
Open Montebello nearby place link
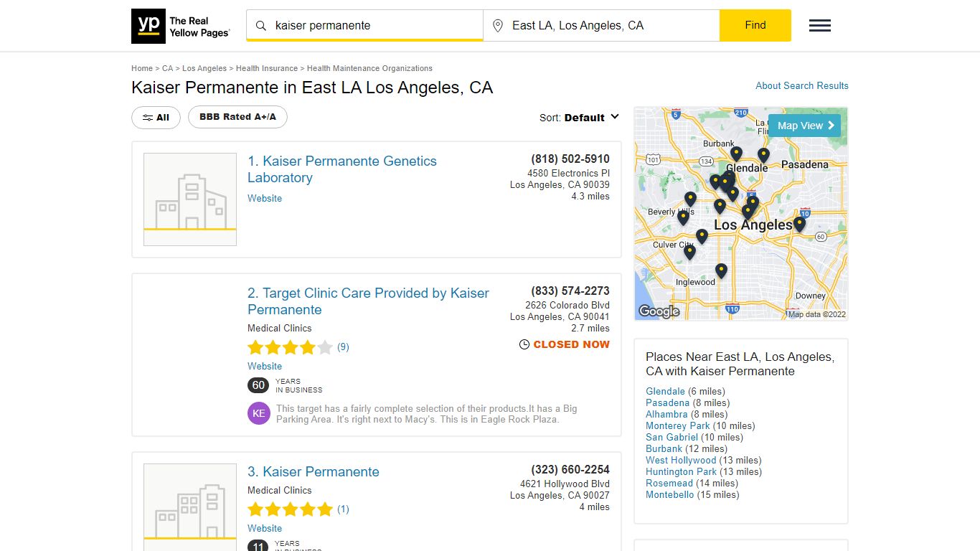point(670,494)
